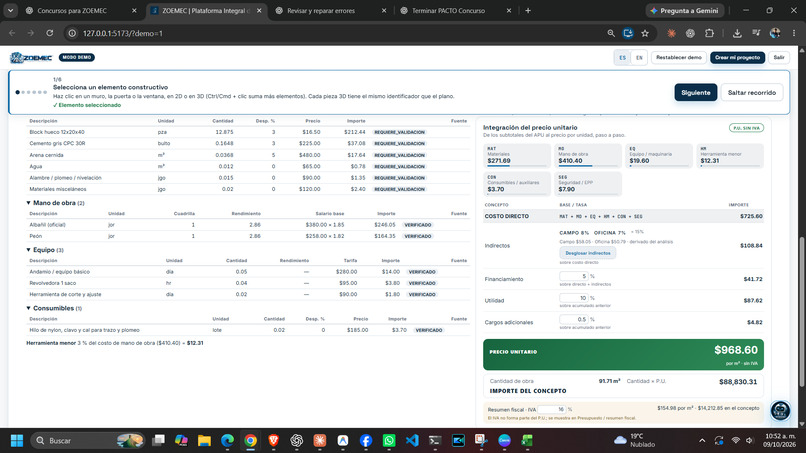Image resolution: width=806 pixels, height=453 pixels.
Task: Open Brave browser from the taskbar
Action: click(273, 441)
